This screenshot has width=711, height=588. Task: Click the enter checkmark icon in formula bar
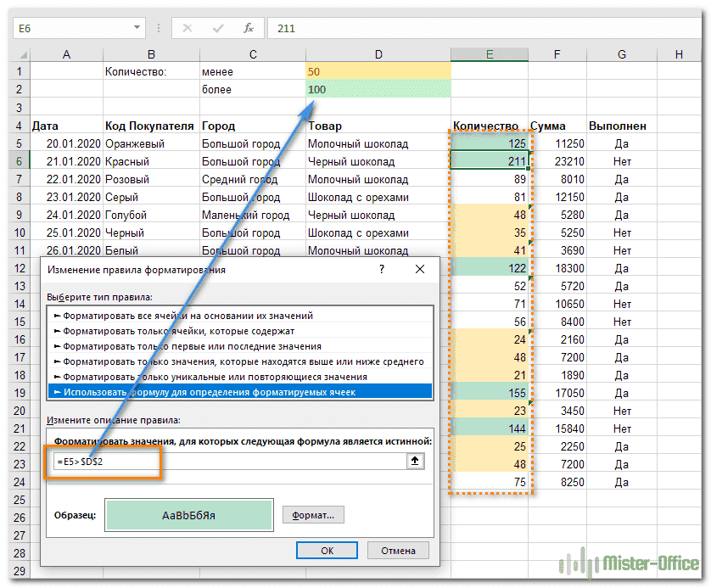click(x=219, y=28)
